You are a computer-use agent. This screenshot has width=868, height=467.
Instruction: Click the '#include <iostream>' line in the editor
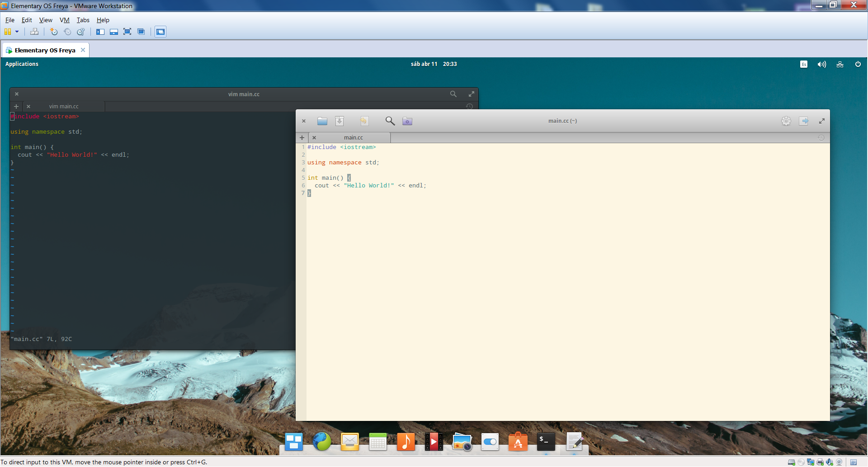[341, 147]
